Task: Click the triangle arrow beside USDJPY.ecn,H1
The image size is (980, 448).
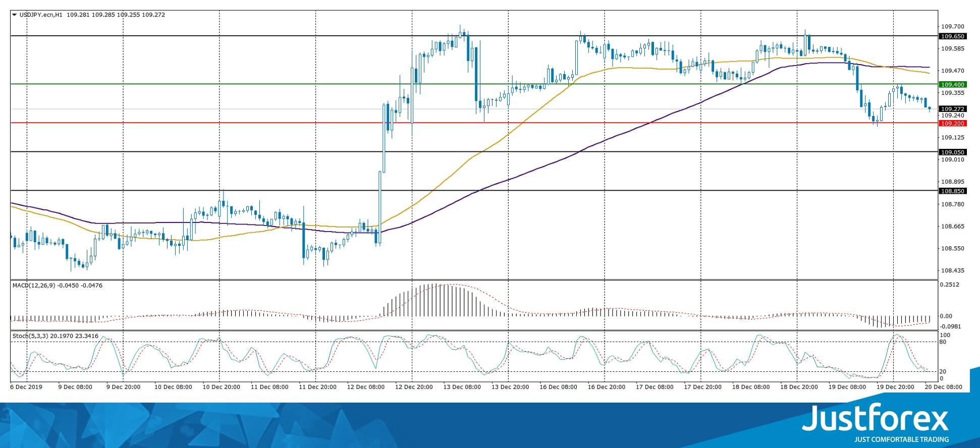Action: pyautogui.click(x=15, y=15)
